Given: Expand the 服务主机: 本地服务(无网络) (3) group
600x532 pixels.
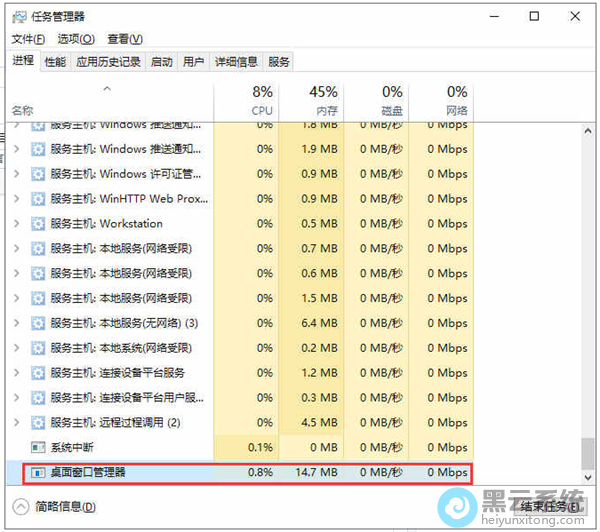Looking at the screenshot, I should click(15, 323).
